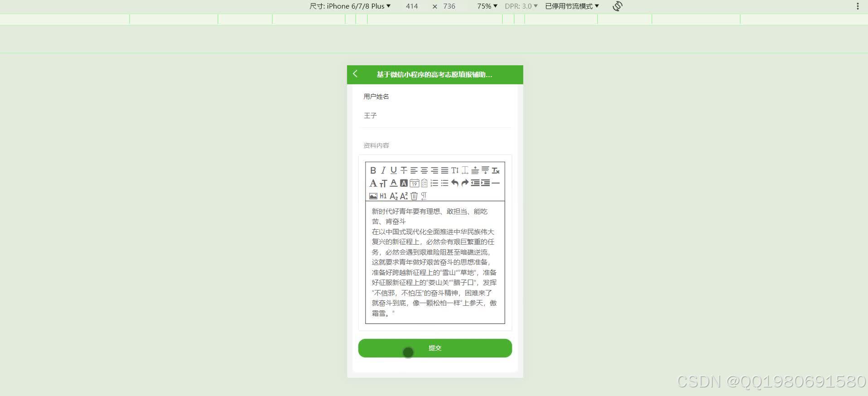Click the 资料内容 label
Viewport: 868px width, 396px height.
tap(376, 145)
